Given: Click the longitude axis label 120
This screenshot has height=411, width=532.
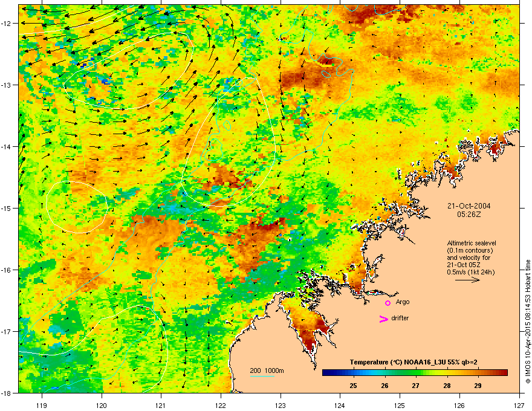Looking at the screenshot, I should [102, 405].
